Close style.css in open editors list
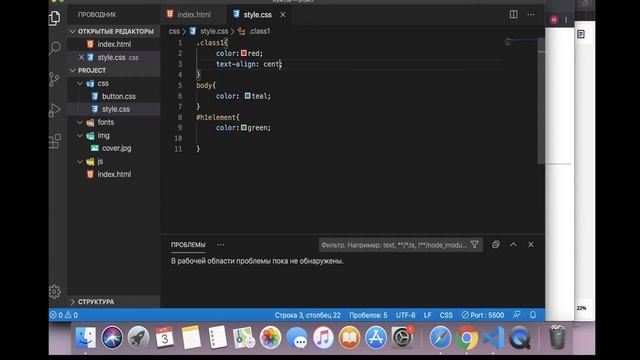 [81, 57]
